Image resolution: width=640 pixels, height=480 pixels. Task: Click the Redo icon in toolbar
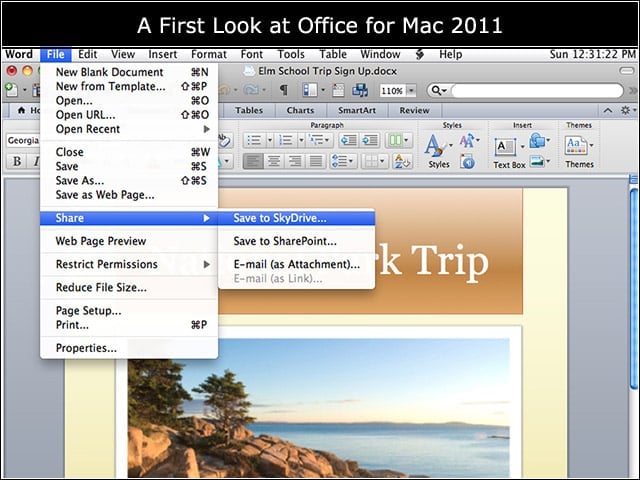tap(251, 90)
